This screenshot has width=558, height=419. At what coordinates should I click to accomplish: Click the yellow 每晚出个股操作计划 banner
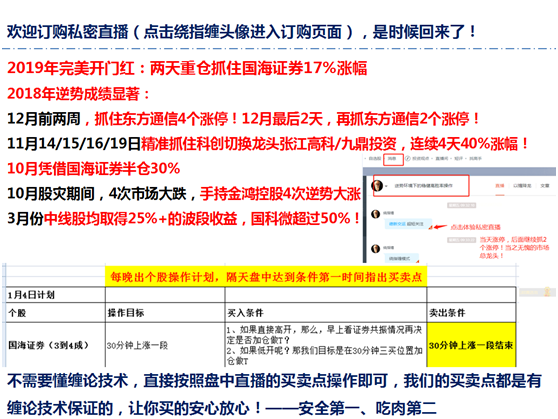coord(266,277)
